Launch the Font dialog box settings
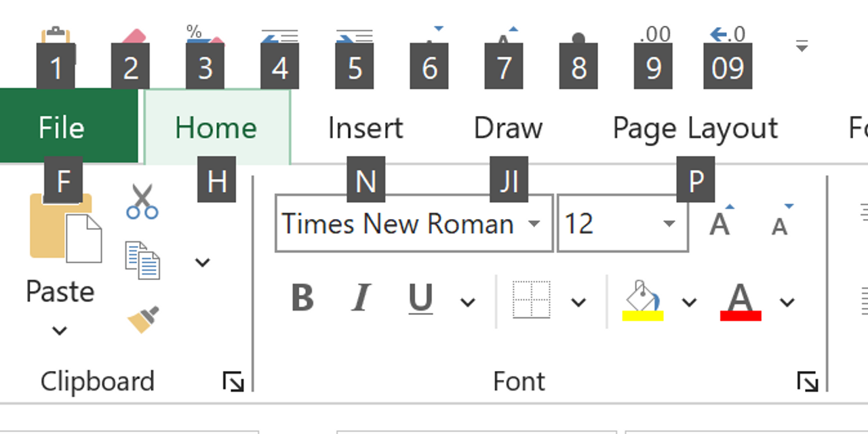Viewport: 868px width, 434px height. (807, 382)
